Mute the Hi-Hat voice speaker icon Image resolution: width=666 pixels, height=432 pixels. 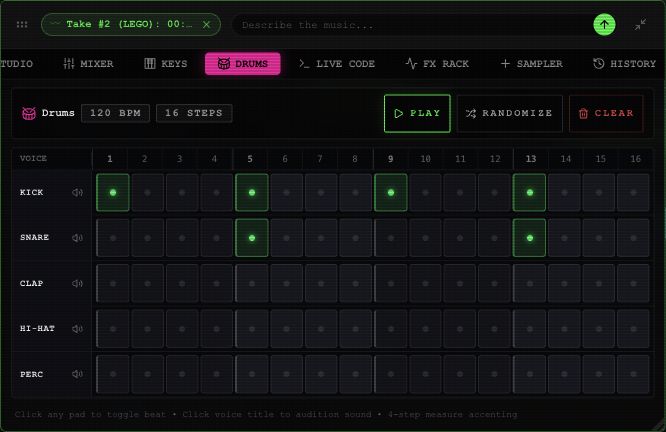tap(77, 329)
